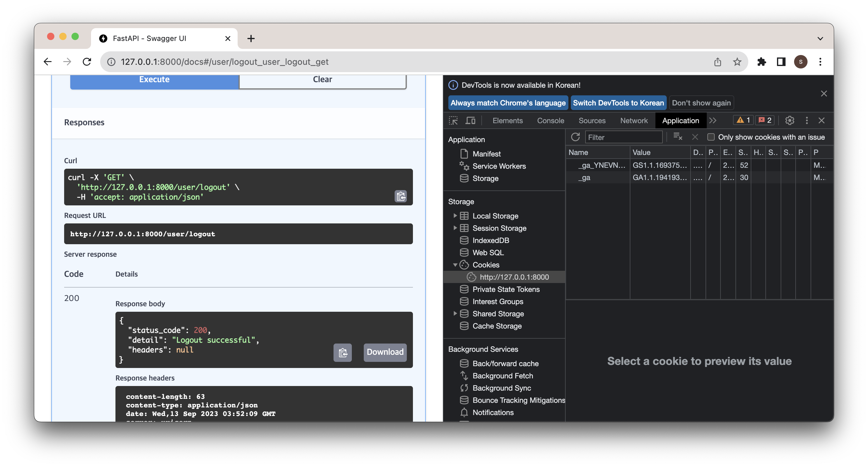Enable only show cookies with an issue
The image size is (868, 467).
tap(711, 137)
